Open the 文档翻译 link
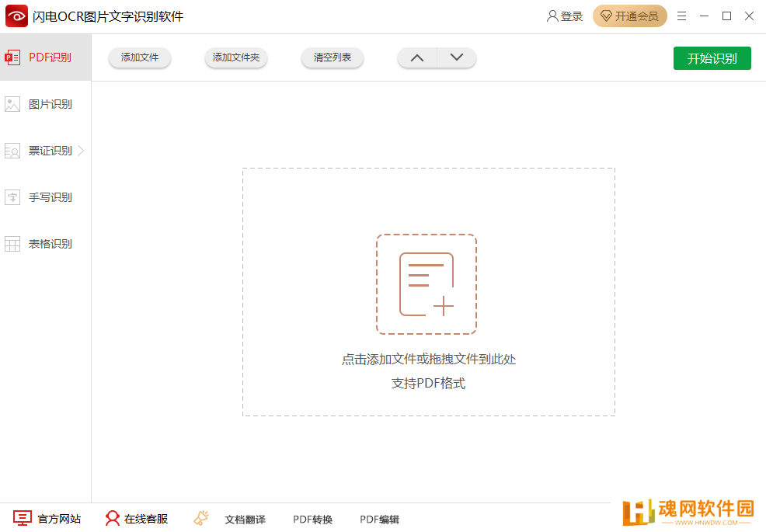Image resolution: width=766 pixels, height=532 pixels. tap(245, 520)
